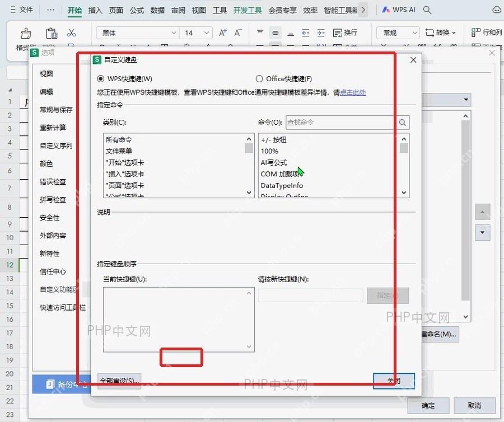Click the magnifier icon in command search

[403, 123]
